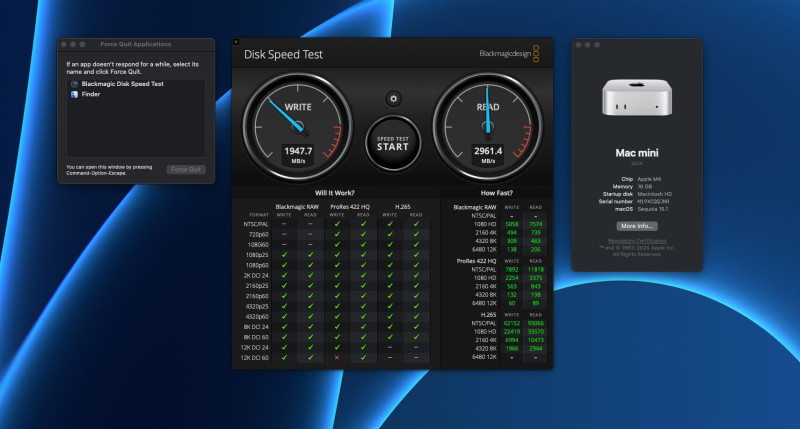This screenshot has height=429, width=800.
Task: Click the 7574 Blackmagic RAW read value
Action: [x=536, y=224]
